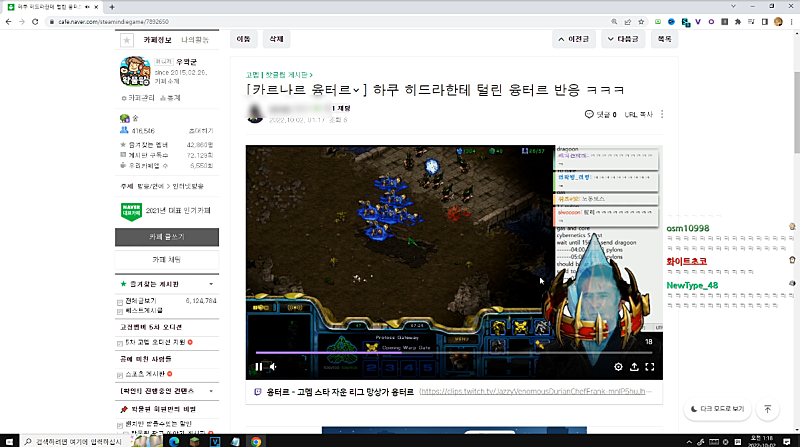Copy the post link with URL 복사
Viewport: 800px width, 447px height.
tap(638, 114)
